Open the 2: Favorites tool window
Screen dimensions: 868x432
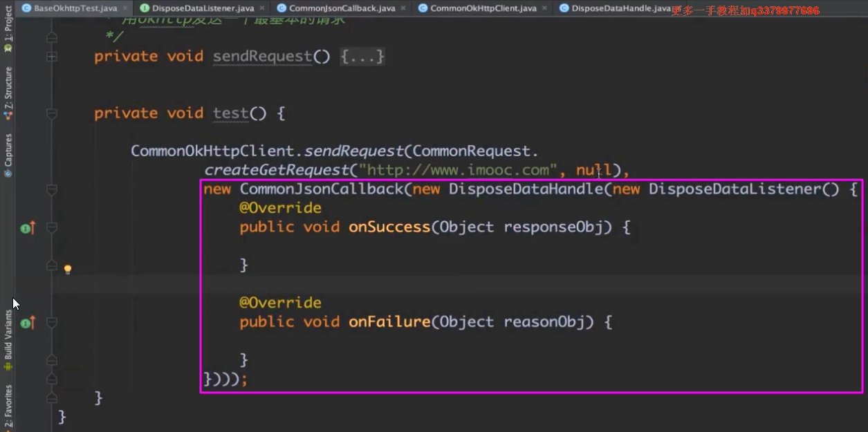[8, 406]
